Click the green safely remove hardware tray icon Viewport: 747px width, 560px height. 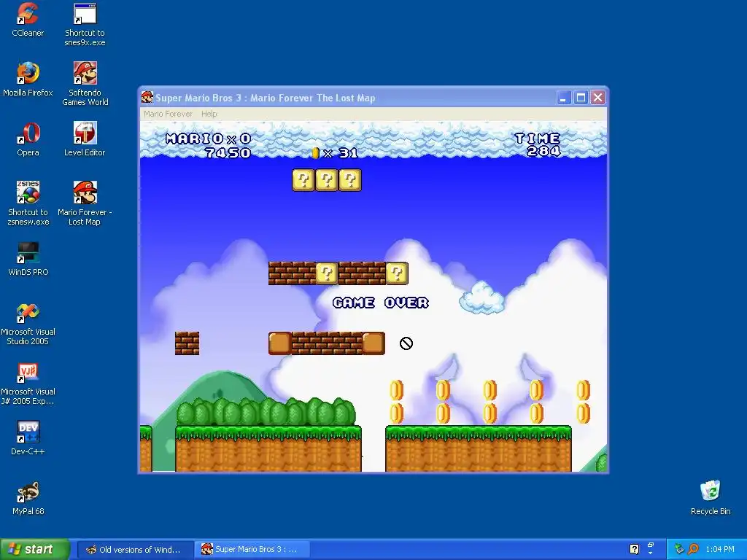click(679, 549)
